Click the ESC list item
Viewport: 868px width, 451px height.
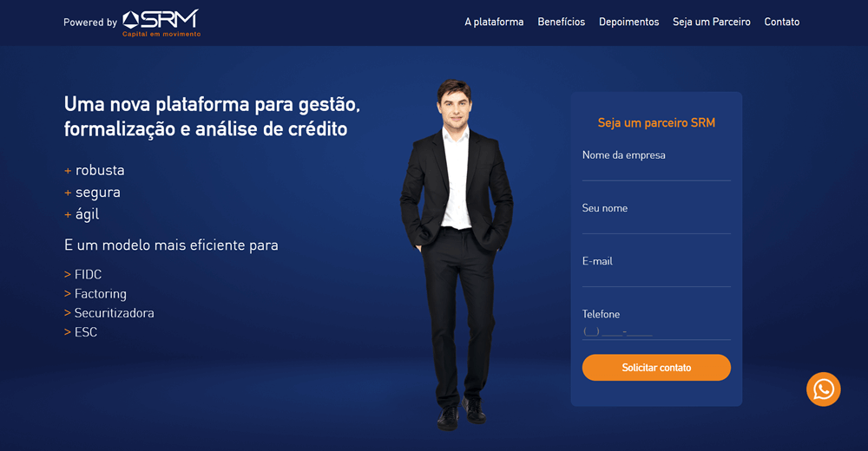tap(81, 332)
